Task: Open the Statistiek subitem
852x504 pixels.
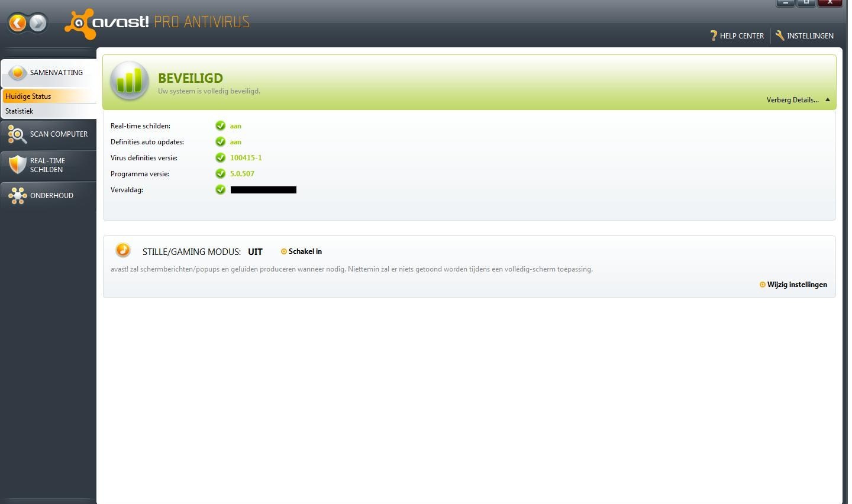Action: point(50,111)
